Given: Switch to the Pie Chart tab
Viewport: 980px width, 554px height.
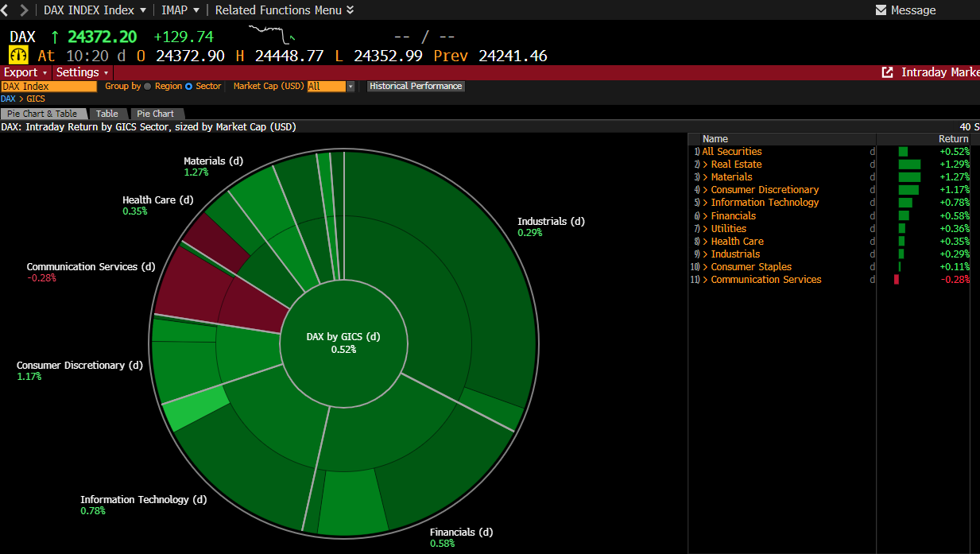Looking at the screenshot, I should [155, 114].
